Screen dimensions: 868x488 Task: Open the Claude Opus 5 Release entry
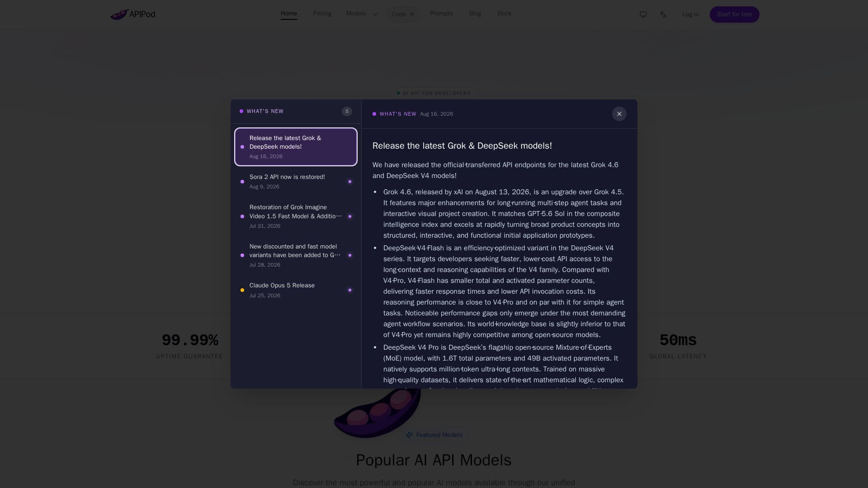tap(296, 290)
